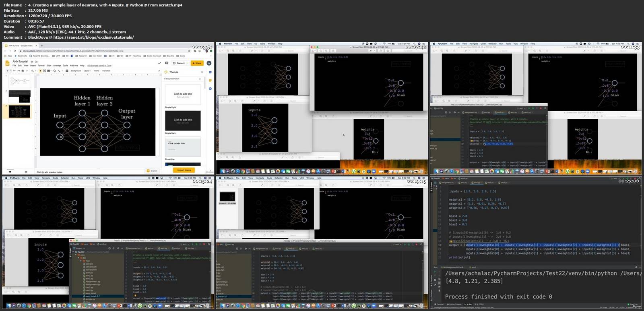This screenshot has width=644, height=311.
Task: Open Tools menu in Google Slides
Action: tap(66, 66)
